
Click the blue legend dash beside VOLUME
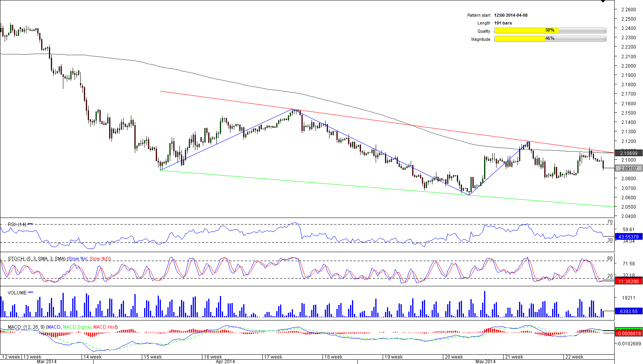pos(31,293)
